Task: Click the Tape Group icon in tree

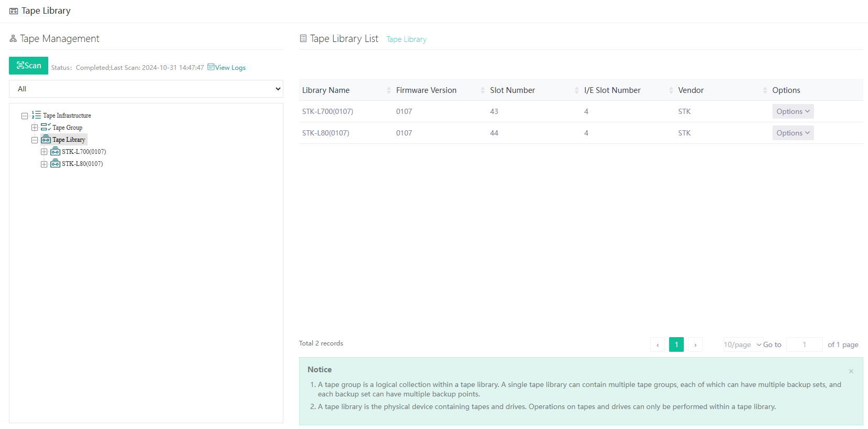Action: (46, 127)
